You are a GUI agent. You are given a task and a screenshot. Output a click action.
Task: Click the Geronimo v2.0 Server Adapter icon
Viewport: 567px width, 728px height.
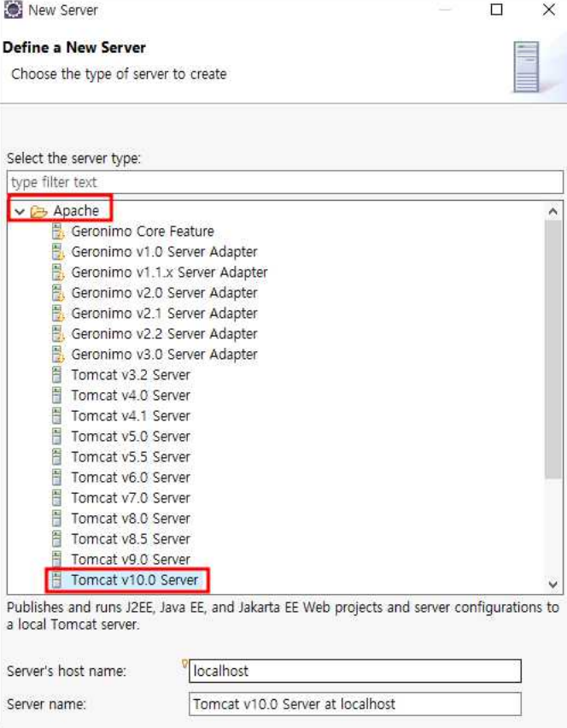(x=57, y=292)
